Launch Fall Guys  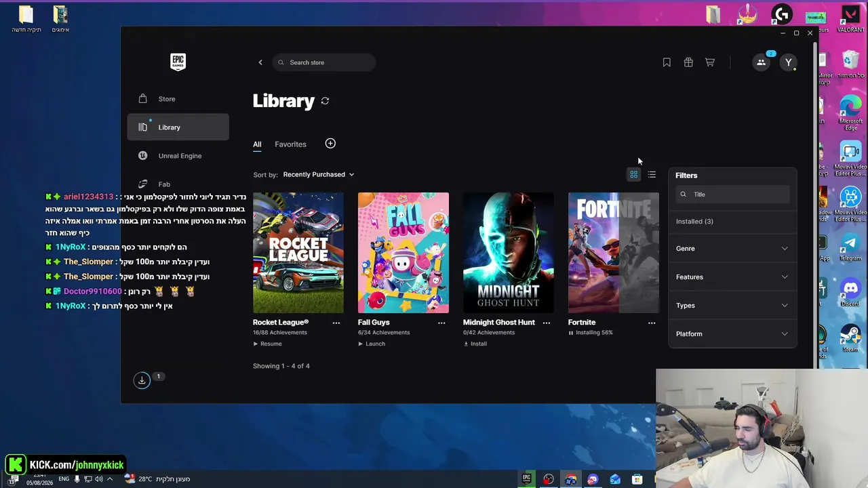point(372,344)
